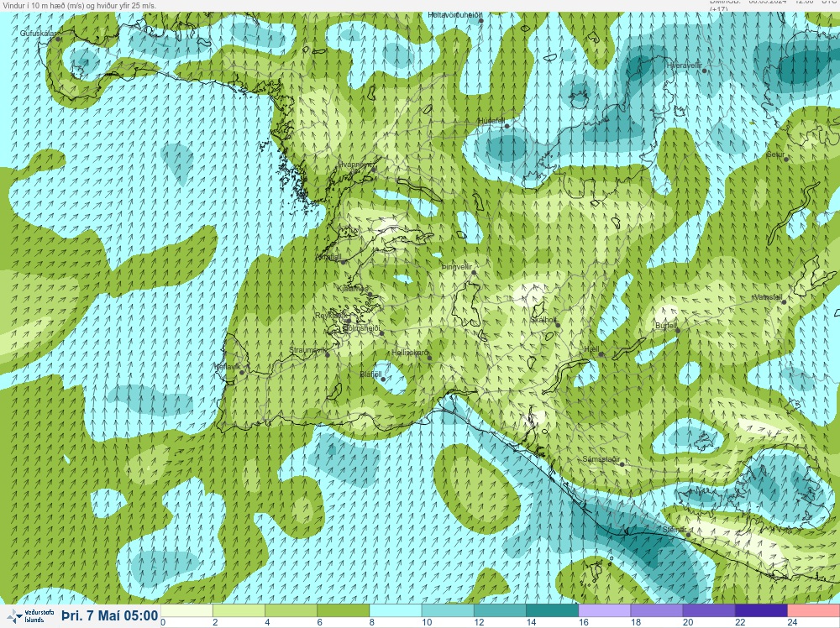The width and height of the screenshot is (840, 628).
Task: Select the Setur station label
Action: [775, 154]
